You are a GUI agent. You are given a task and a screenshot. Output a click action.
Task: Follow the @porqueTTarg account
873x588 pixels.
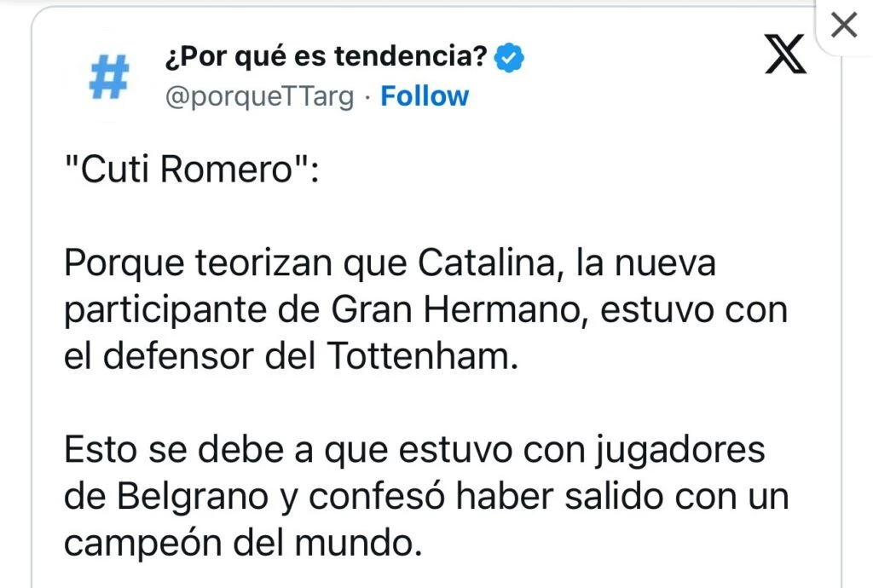point(425,96)
